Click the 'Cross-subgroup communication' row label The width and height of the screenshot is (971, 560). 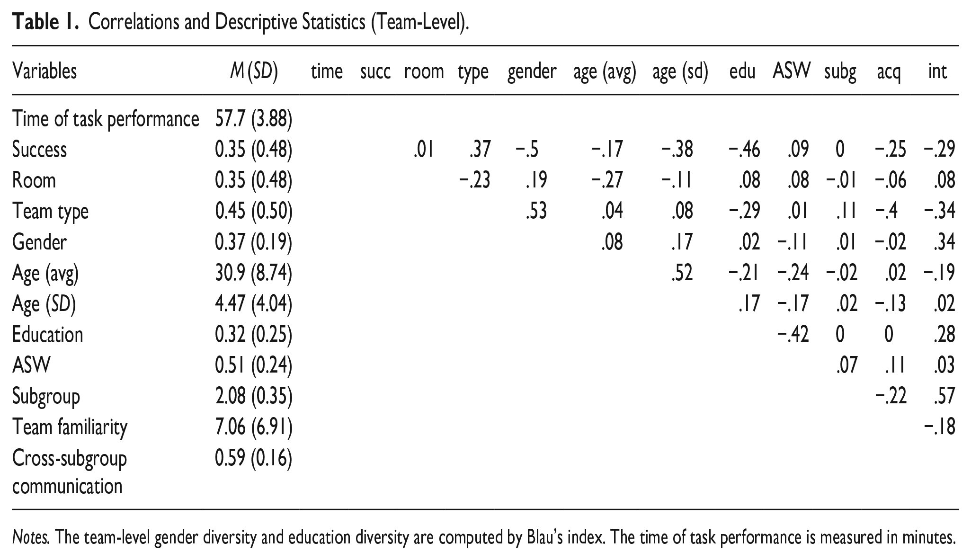pyautogui.click(x=70, y=472)
